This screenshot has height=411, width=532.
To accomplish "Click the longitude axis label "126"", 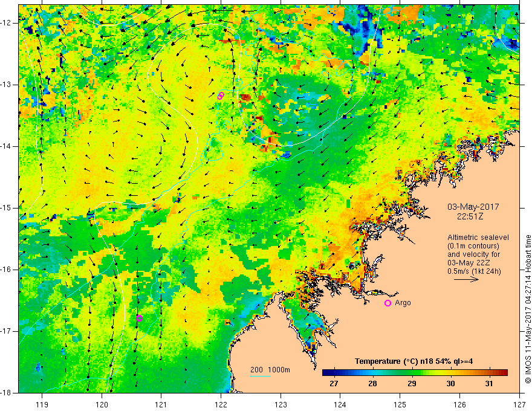I will point(459,404).
